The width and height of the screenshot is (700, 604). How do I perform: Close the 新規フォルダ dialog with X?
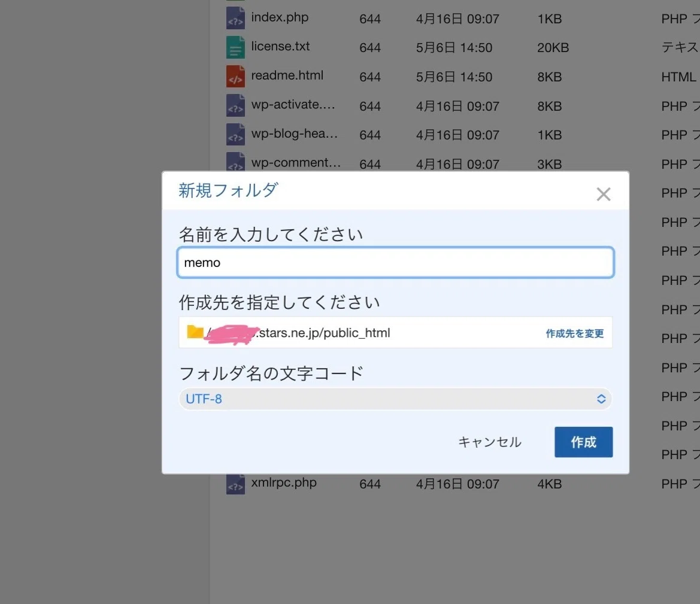[x=603, y=194]
